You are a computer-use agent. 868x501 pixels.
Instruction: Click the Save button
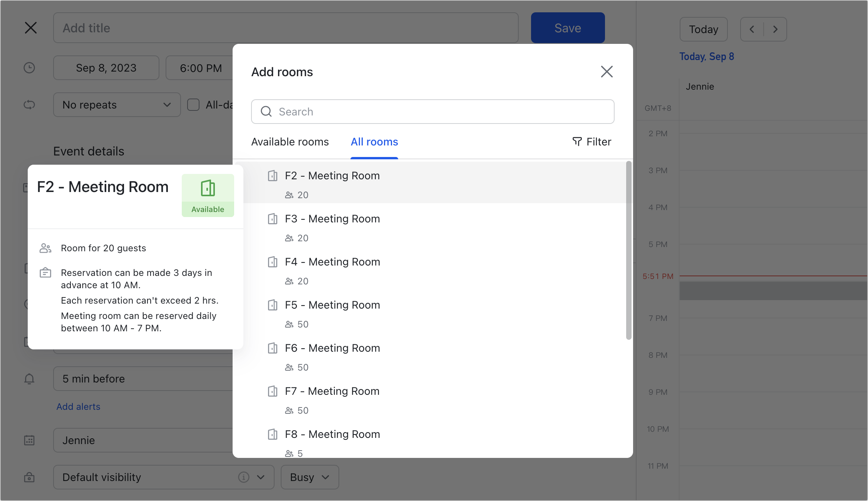(x=567, y=28)
